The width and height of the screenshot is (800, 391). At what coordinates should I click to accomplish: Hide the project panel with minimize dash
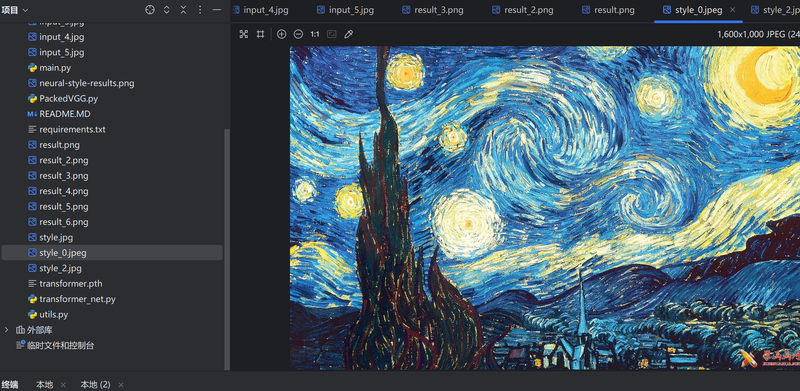point(217,10)
